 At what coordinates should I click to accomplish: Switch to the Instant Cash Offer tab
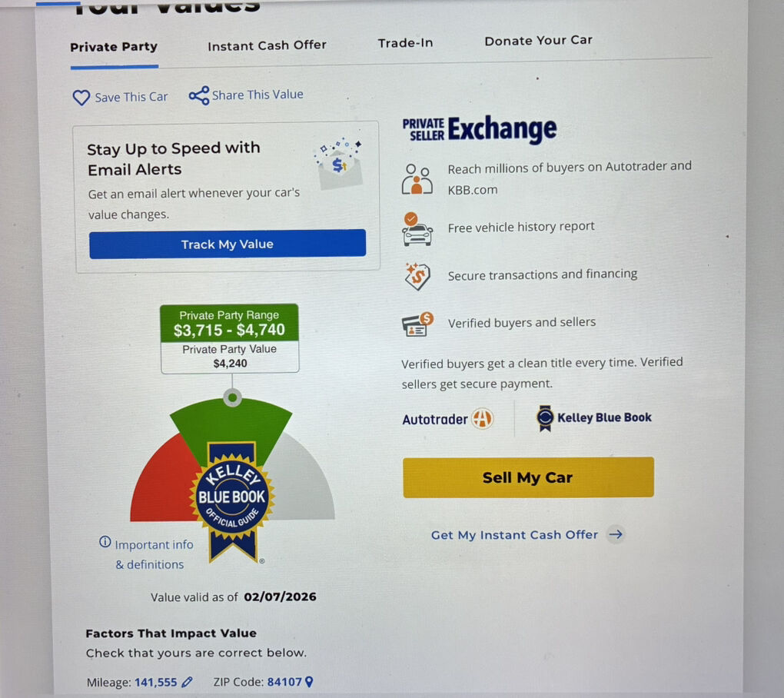point(267,45)
